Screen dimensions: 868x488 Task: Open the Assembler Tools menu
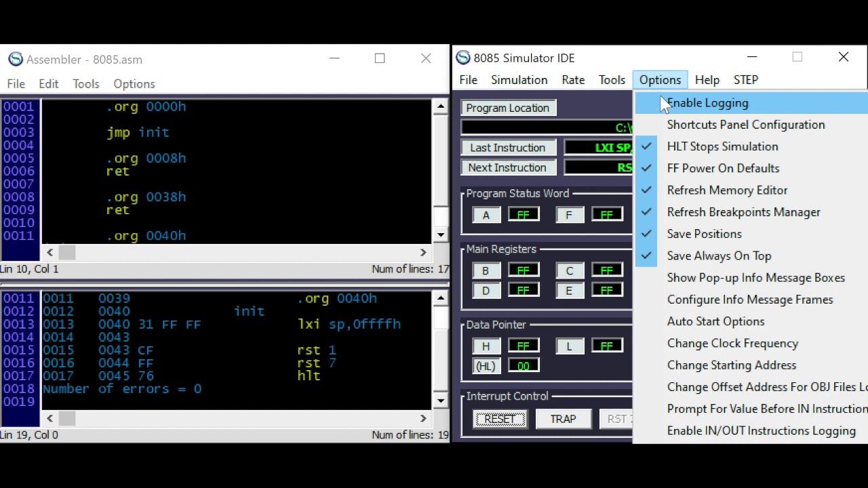[x=85, y=83]
